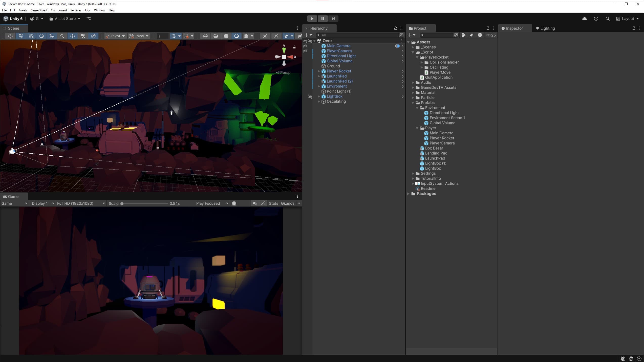Collapse the Prefabs folder in Project
Viewport: 644px width, 362px height.
(x=413, y=103)
